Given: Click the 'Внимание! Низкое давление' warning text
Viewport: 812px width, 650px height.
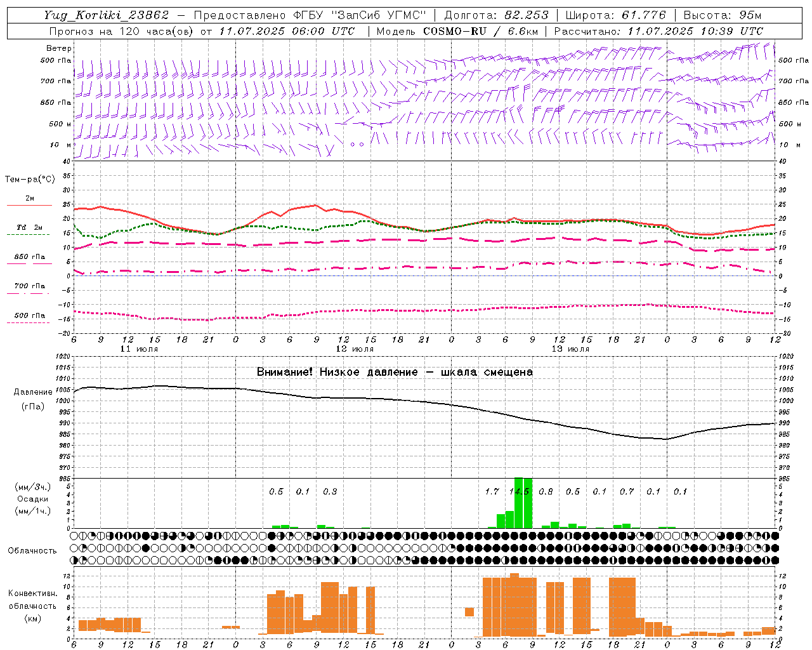Looking at the screenshot, I should coord(337,372).
